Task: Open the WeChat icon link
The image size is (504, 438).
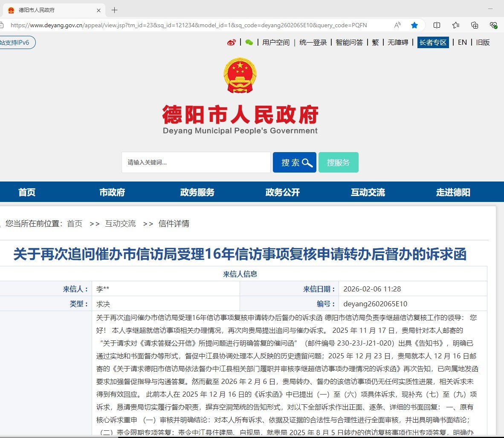Action: pos(249,43)
